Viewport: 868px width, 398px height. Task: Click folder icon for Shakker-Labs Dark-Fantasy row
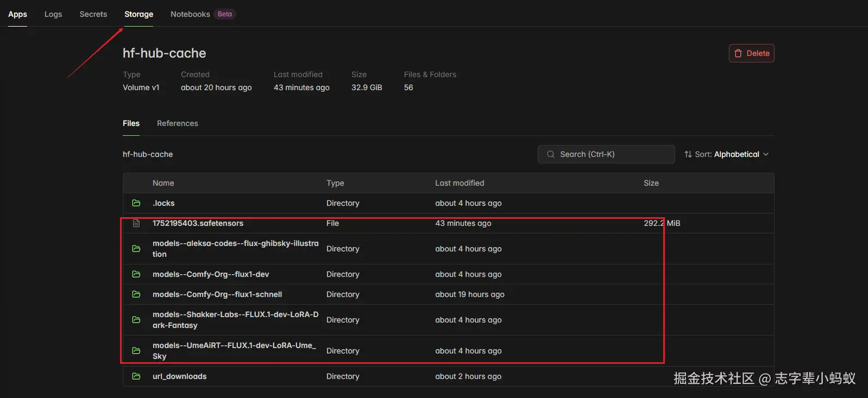click(136, 320)
